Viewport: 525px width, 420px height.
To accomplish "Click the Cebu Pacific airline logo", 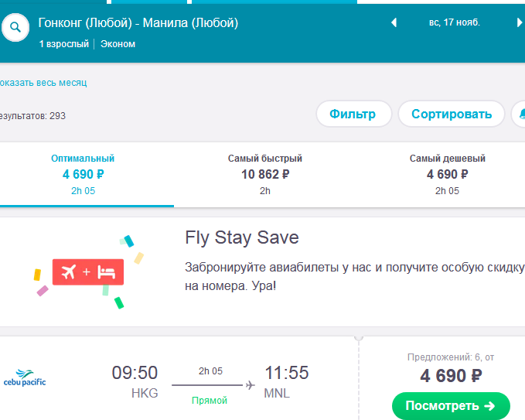I will (x=25, y=377).
